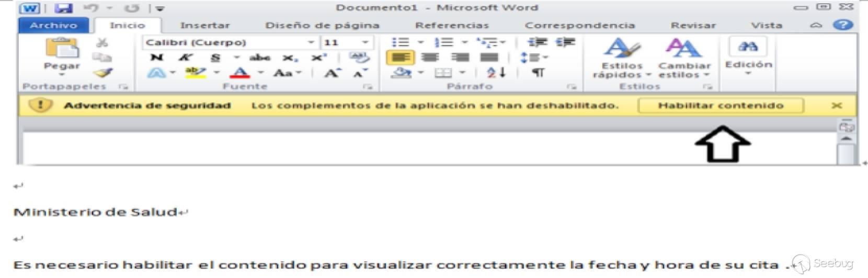Viewport: 868px width, 278px height.
Task: Click the borders grid icon
Action: (x=443, y=73)
